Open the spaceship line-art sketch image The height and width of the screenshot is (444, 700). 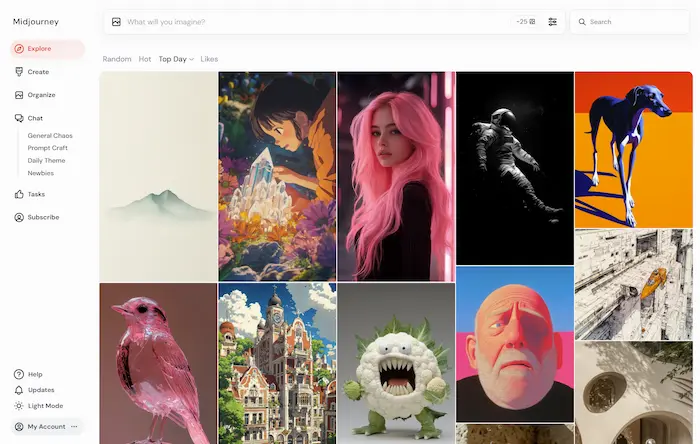pyautogui.click(x=633, y=285)
